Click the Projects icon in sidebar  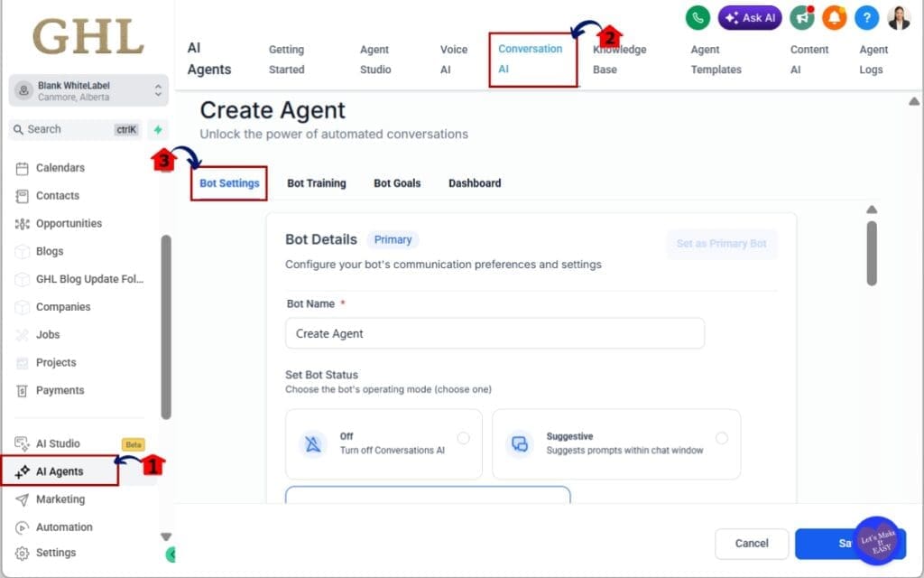[x=22, y=363]
